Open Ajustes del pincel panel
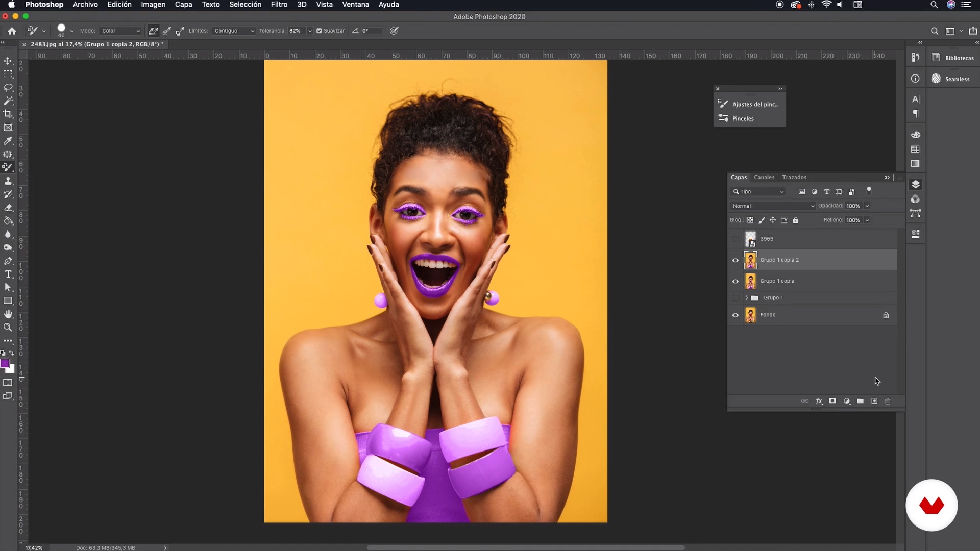980x551 pixels. point(749,104)
